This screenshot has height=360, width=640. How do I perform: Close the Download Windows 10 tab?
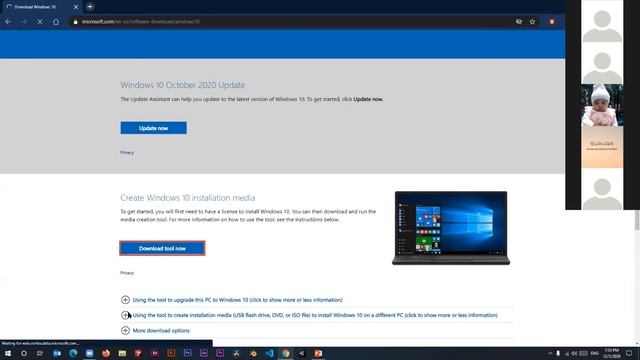point(76,7)
